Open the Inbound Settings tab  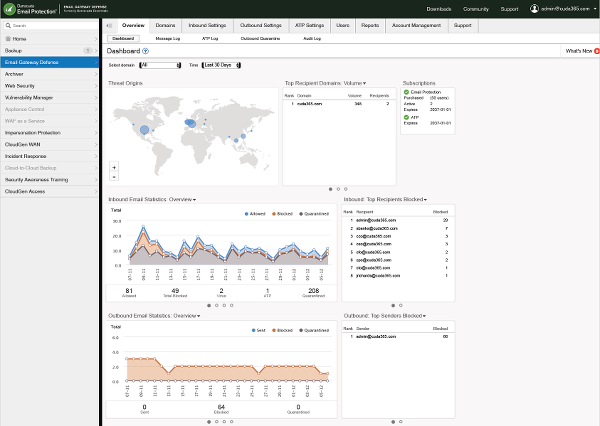[x=207, y=25]
